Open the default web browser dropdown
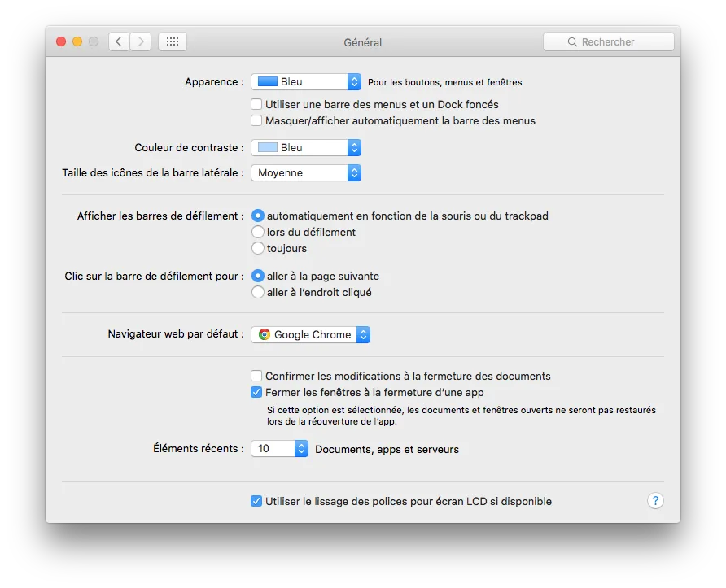 pos(363,334)
